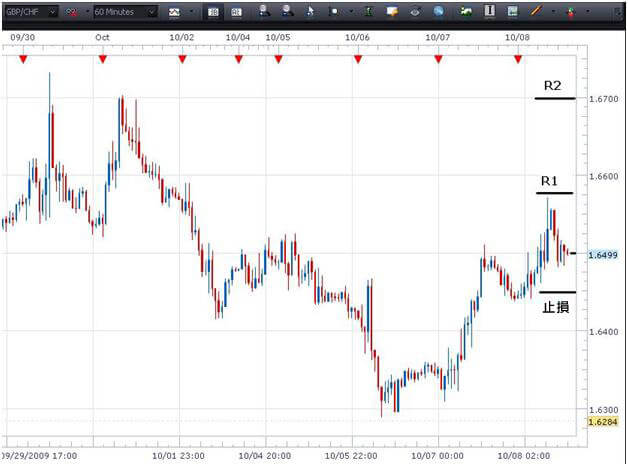Open the chart type dropdown arrow
The image size is (628, 466).
(191, 12)
